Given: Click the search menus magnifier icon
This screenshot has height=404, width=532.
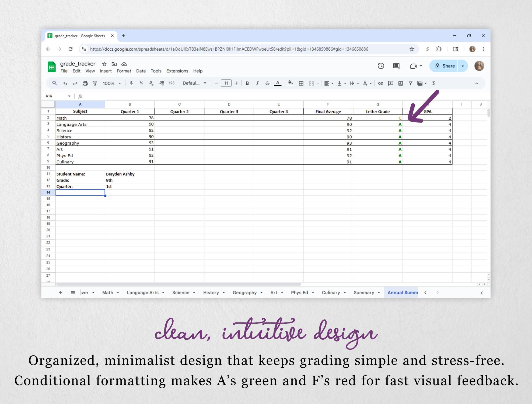Looking at the screenshot, I should pos(54,83).
